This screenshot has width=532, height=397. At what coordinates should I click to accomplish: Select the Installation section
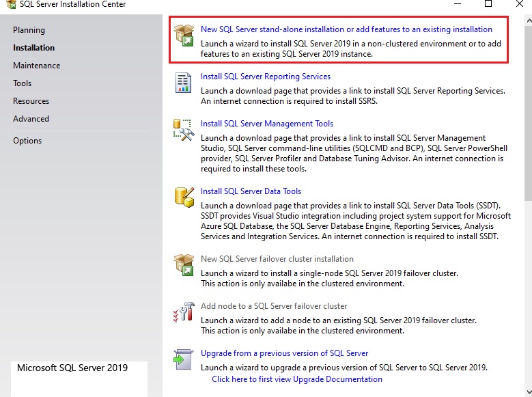(33, 48)
